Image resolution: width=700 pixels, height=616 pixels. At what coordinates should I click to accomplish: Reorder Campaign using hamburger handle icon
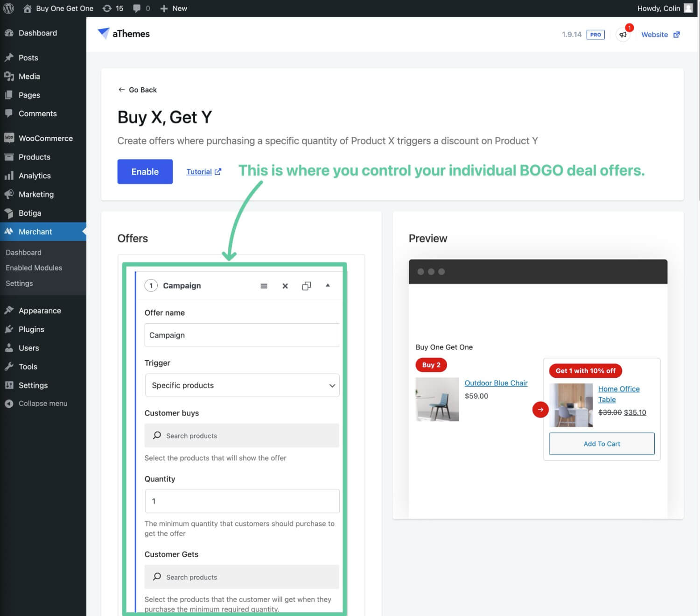264,286
